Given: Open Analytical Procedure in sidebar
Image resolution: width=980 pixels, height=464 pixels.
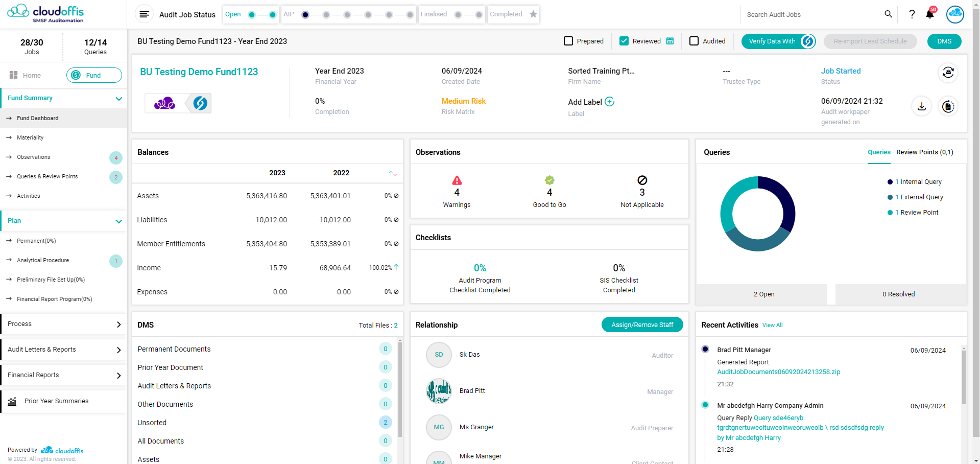Looking at the screenshot, I should point(63,260).
